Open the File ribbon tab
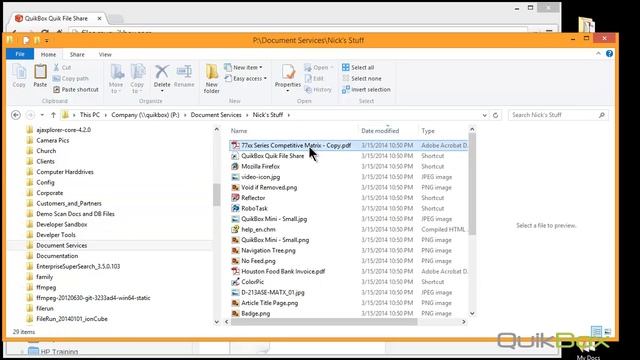The image size is (640, 360). (20, 54)
